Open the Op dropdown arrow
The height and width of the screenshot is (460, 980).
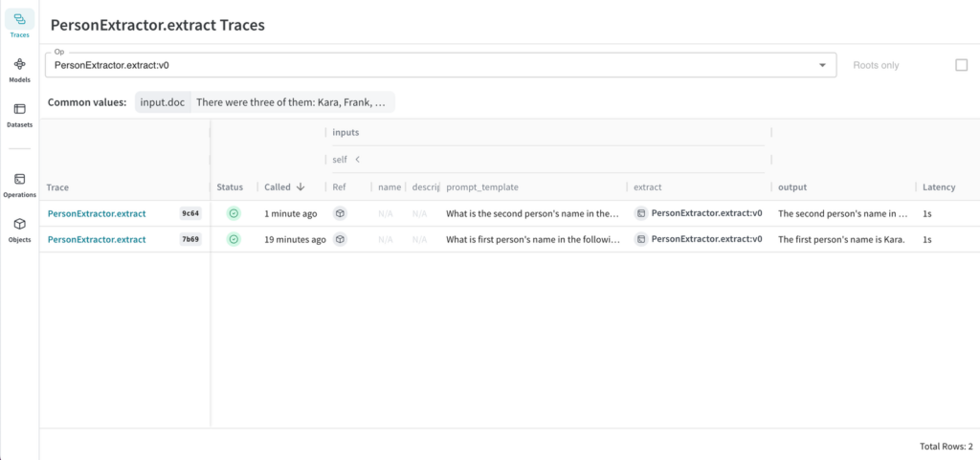(822, 65)
